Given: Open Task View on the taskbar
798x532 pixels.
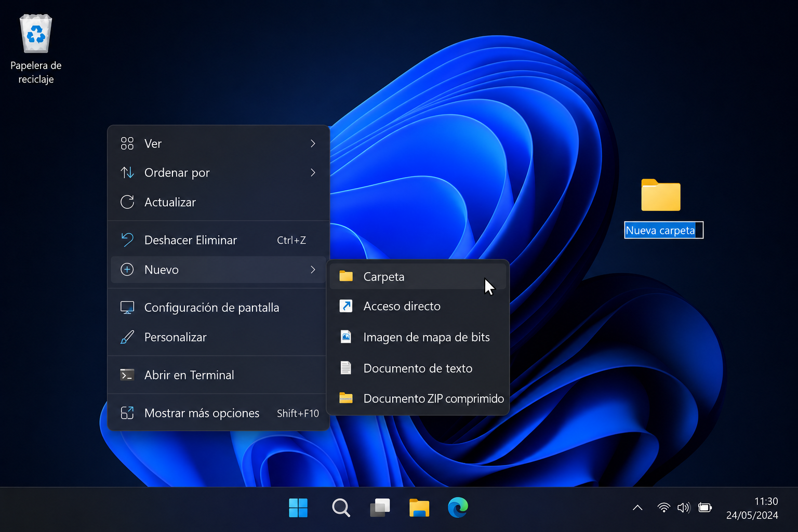Looking at the screenshot, I should (x=380, y=508).
